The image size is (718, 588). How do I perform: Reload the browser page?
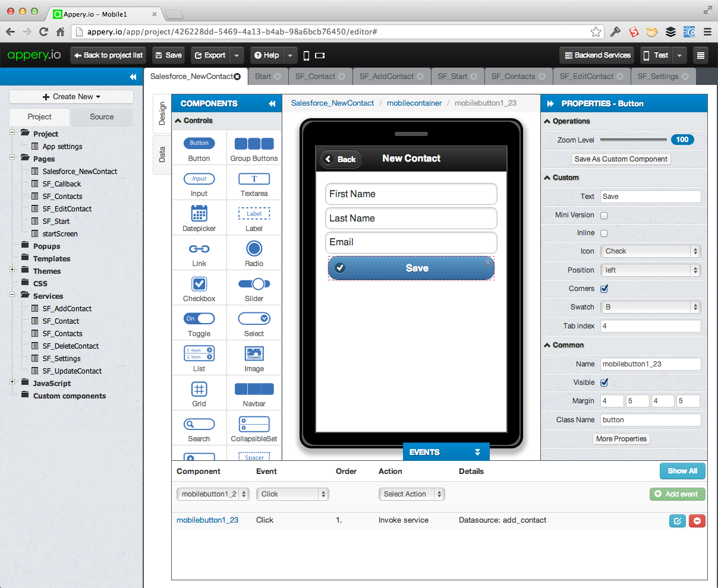click(43, 31)
